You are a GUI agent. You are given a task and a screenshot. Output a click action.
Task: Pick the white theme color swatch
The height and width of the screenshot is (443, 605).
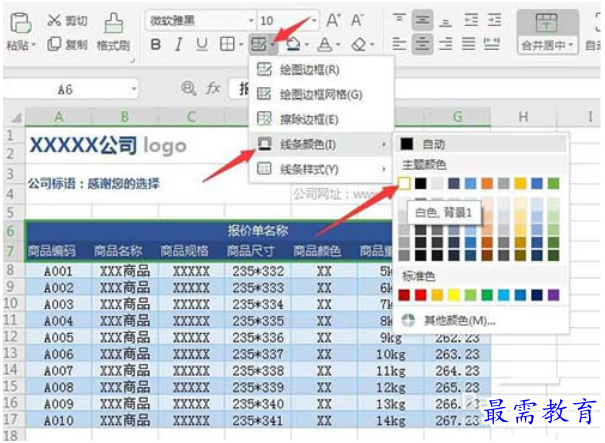click(x=404, y=183)
